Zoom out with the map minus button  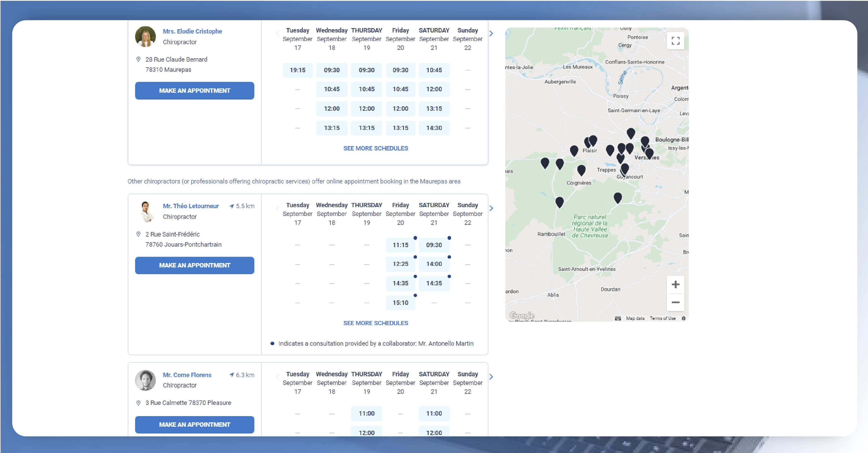(675, 302)
